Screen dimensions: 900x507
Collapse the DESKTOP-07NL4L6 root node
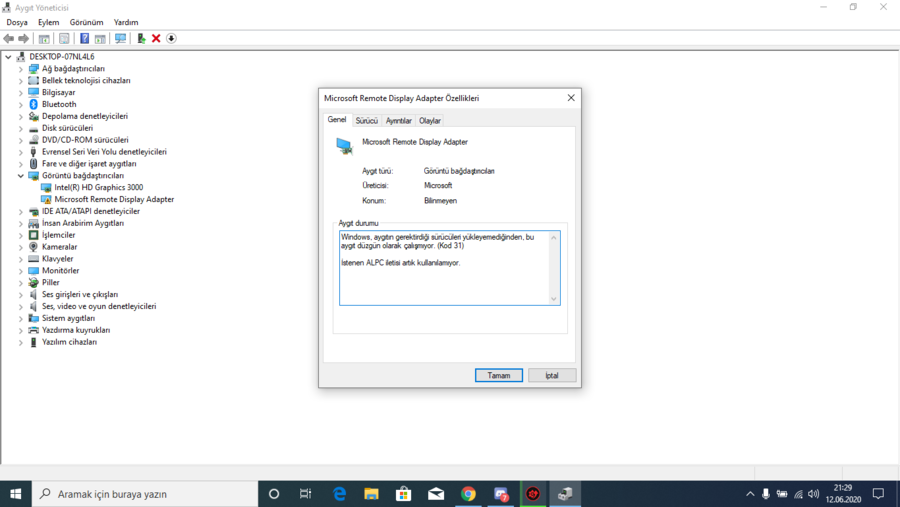[x=8, y=57]
